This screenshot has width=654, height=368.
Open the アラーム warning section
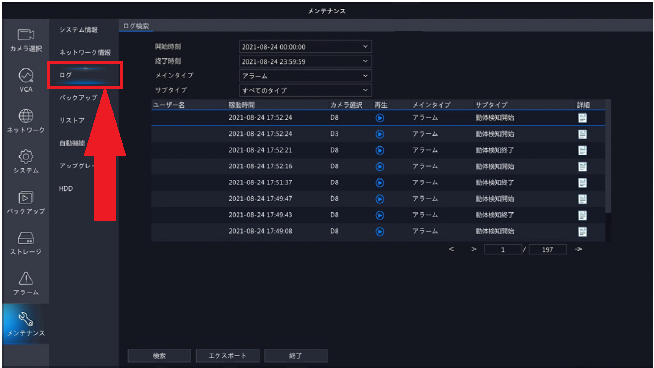pyautogui.click(x=26, y=283)
